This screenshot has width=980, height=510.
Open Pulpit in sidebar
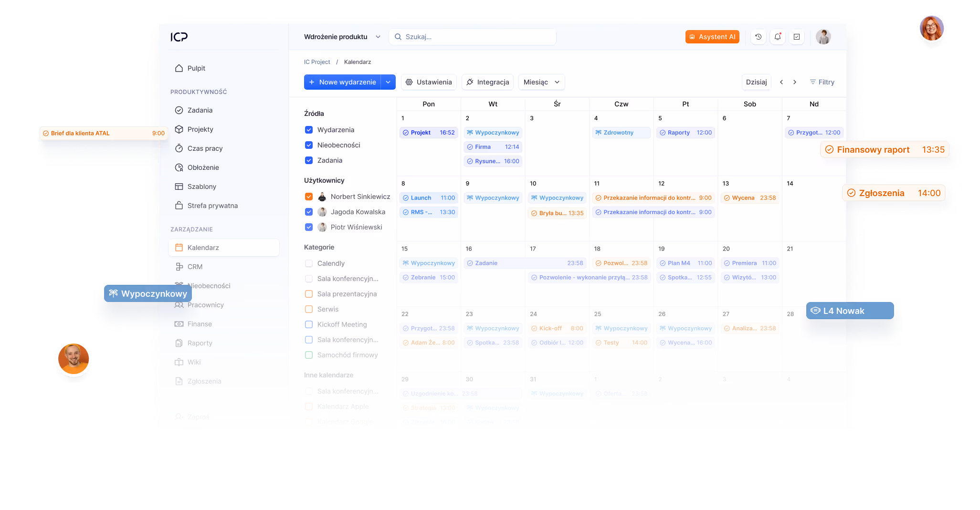tap(196, 68)
